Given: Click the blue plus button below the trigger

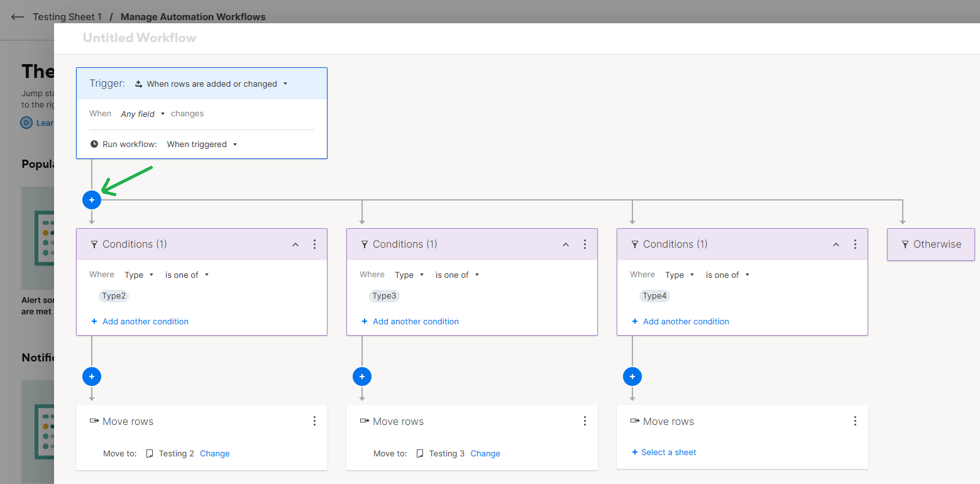Looking at the screenshot, I should tap(92, 200).
